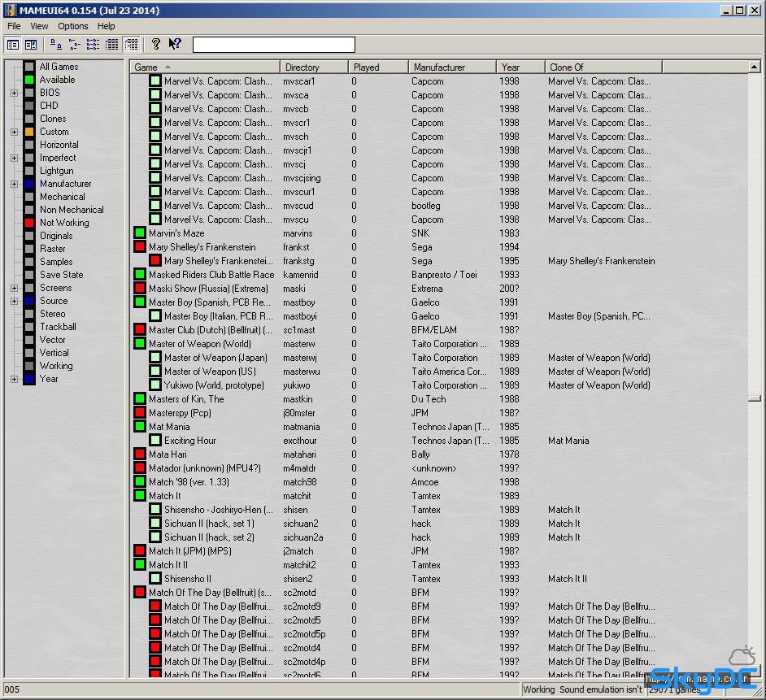This screenshot has height=700, width=766.
Task: Sort by the Game column header
Action: pos(205,67)
